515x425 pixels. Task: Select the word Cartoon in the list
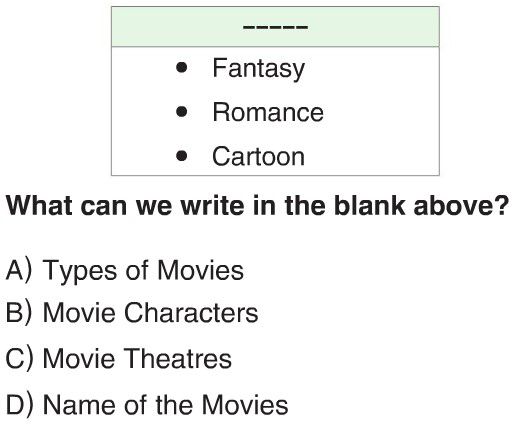point(259,156)
